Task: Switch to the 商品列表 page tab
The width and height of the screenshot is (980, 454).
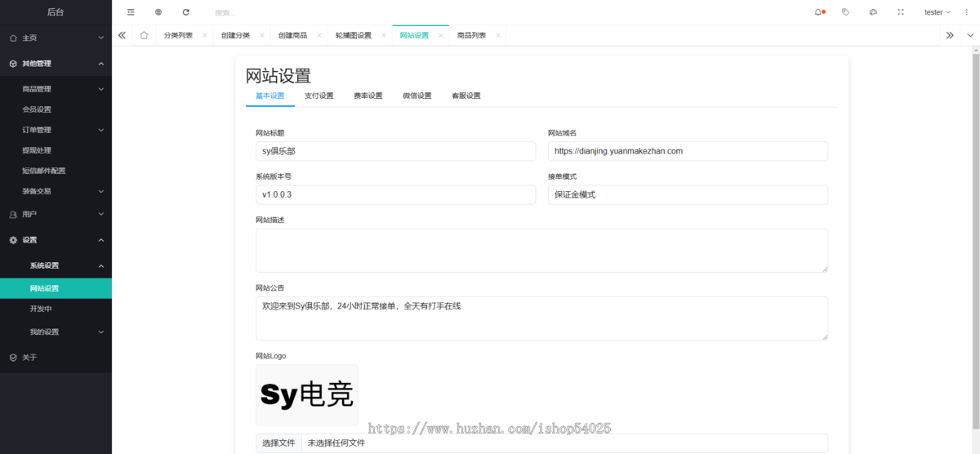Action: pyautogui.click(x=472, y=36)
